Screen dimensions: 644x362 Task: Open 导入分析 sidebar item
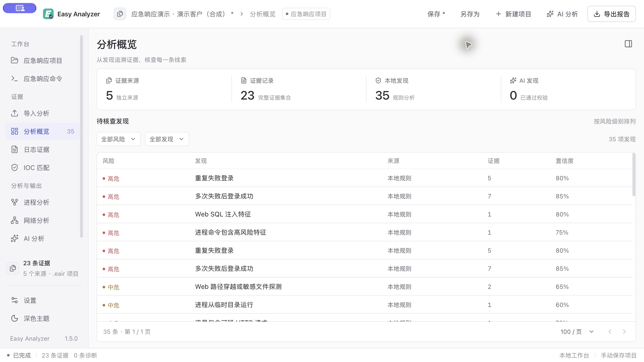coord(43,113)
